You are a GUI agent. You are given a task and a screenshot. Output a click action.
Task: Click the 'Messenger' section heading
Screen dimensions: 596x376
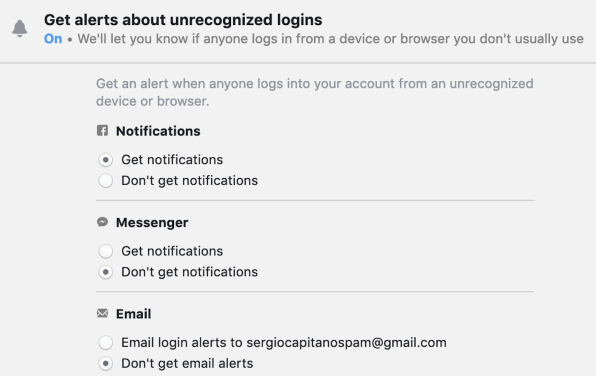point(152,222)
